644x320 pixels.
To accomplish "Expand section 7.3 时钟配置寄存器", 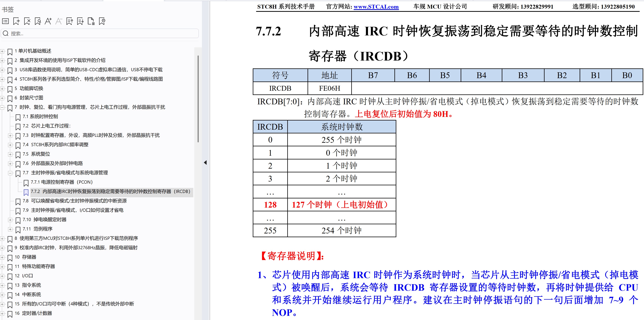I will pyautogui.click(x=10, y=135).
